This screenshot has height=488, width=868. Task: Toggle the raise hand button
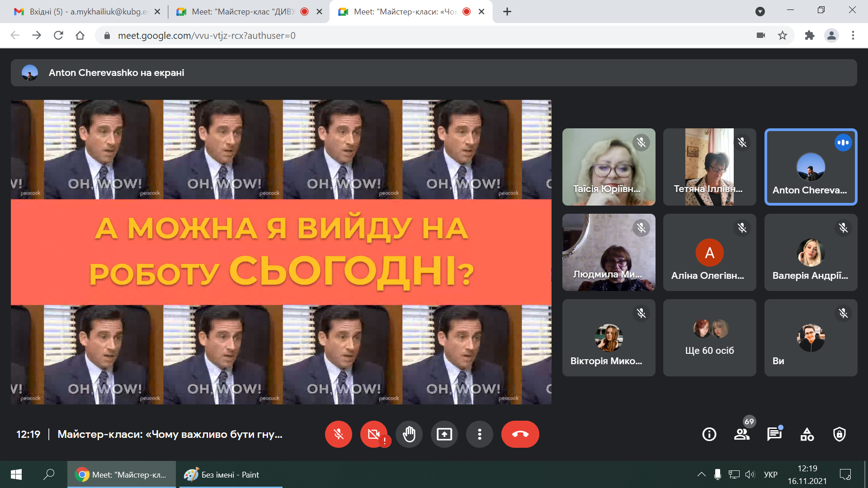click(x=409, y=434)
